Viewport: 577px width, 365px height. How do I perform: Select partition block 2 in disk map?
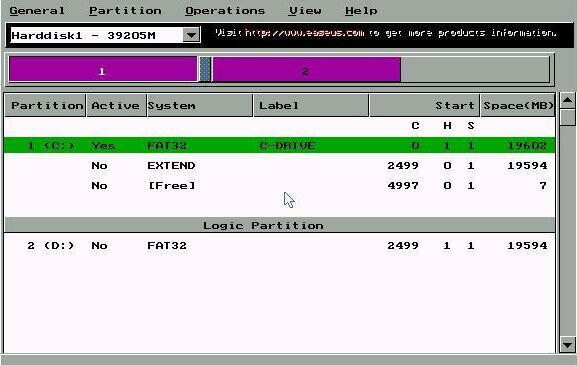[x=307, y=69]
